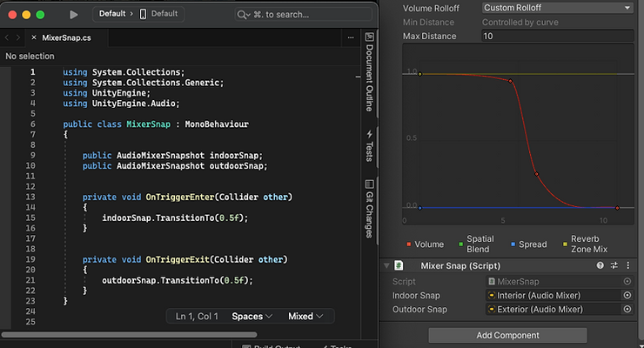The image size is (644, 348).
Task: Click the Ln 1, Col 1 position indicator
Action: 197,317
